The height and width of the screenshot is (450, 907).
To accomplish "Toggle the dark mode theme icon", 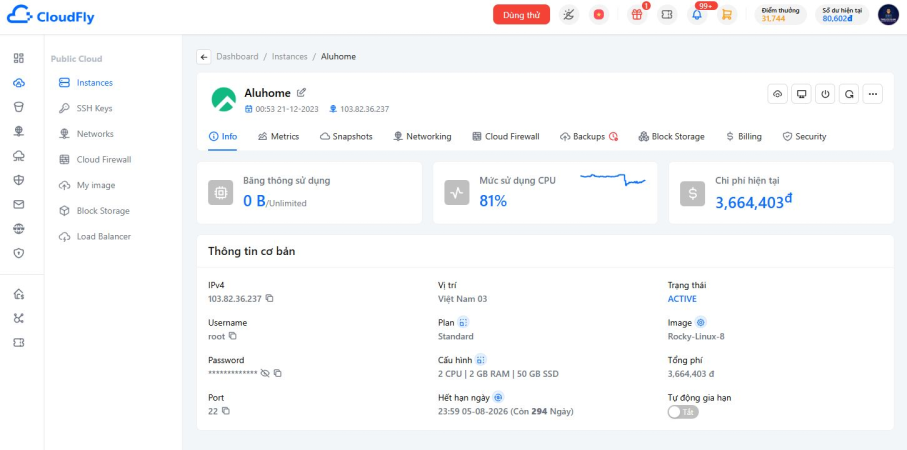I will [569, 15].
